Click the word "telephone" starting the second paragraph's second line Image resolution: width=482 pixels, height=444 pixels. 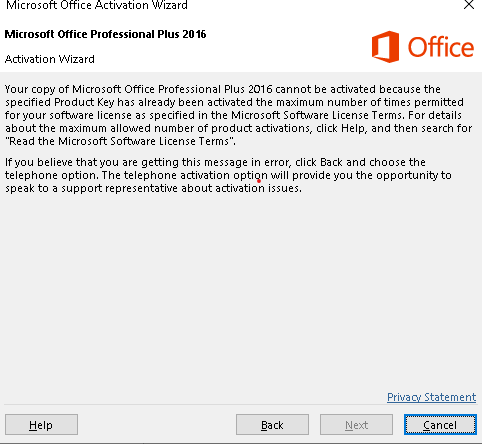[x=28, y=175]
